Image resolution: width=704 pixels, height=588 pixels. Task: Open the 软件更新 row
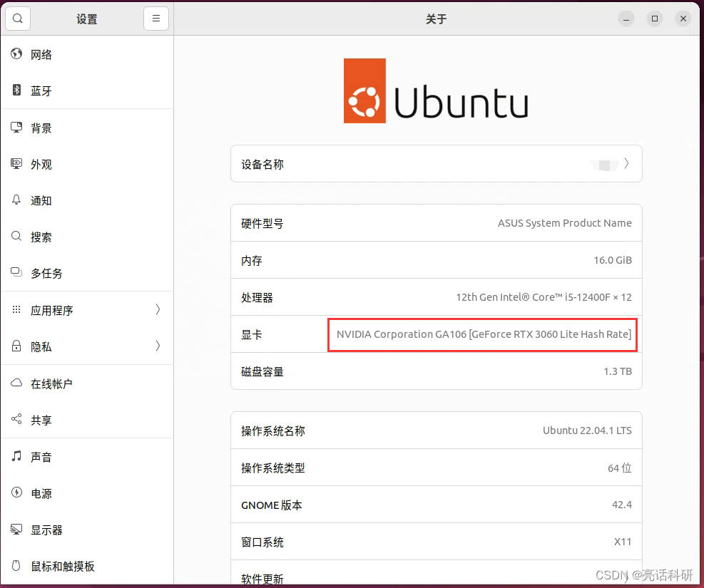coord(436,573)
